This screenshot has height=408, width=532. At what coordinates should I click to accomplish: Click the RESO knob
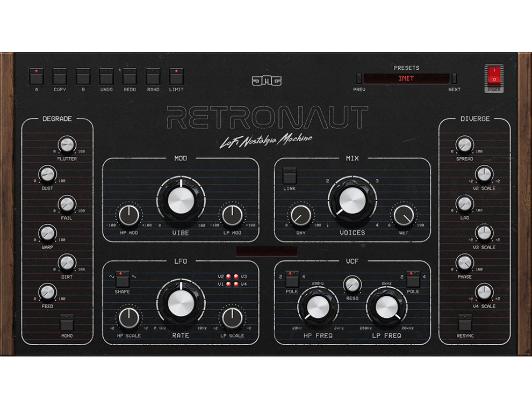(x=352, y=285)
